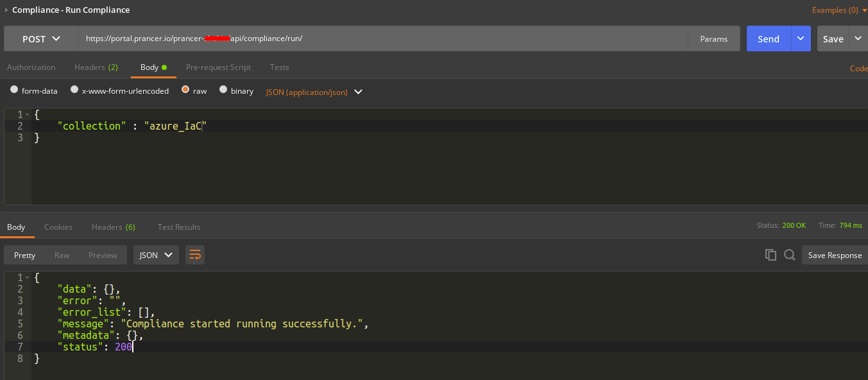The image size is (868, 380).
Task: Open the Pre-request Script tab
Action: click(x=218, y=67)
